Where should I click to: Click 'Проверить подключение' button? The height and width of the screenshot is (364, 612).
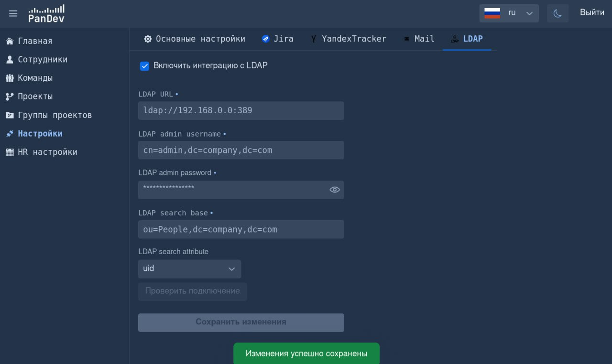(x=192, y=291)
